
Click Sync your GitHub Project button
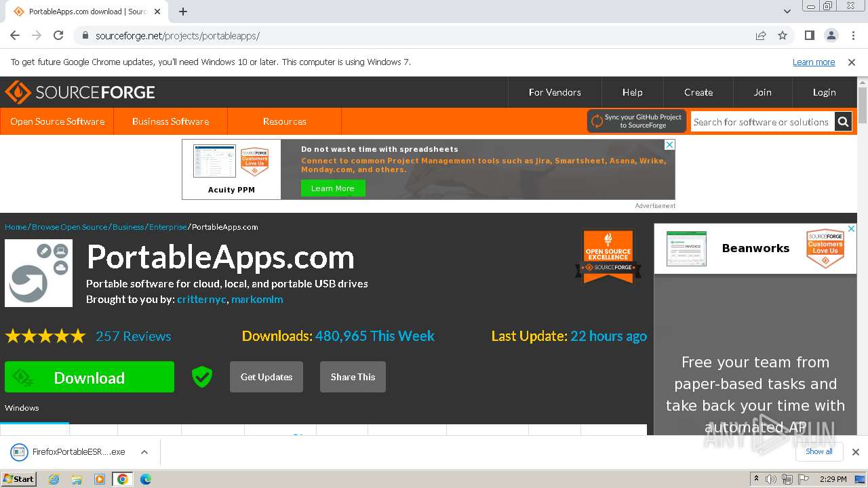pyautogui.click(x=637, y=121)
